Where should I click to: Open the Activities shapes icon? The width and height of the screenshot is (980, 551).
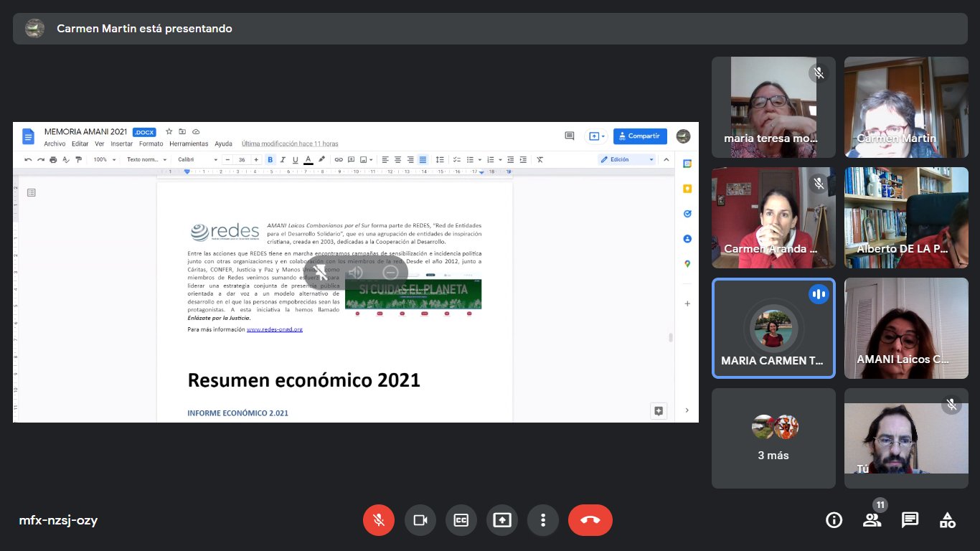click(x=947, y=520)
